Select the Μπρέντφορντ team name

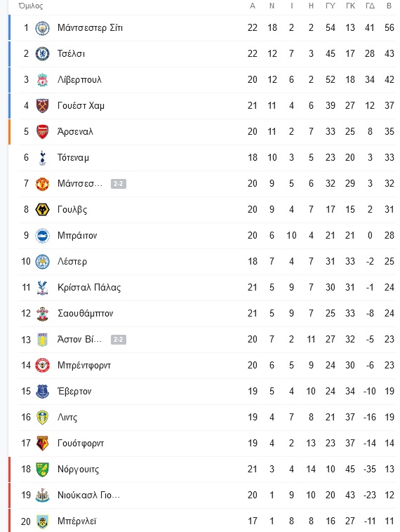tap(84, 366)
